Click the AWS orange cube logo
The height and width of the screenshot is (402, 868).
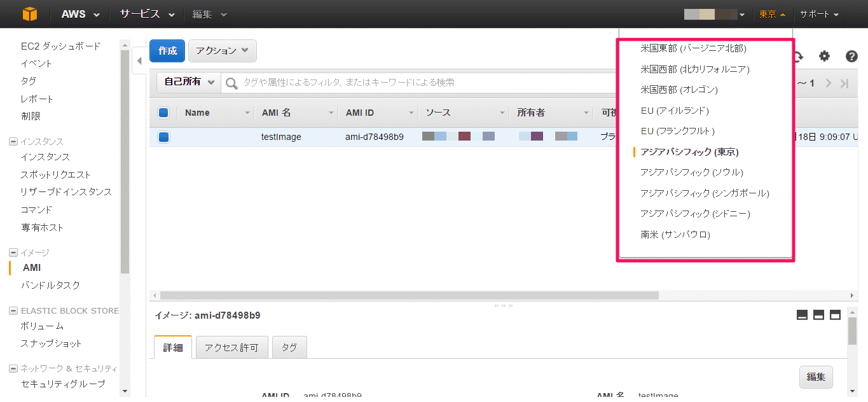[31, 14]
